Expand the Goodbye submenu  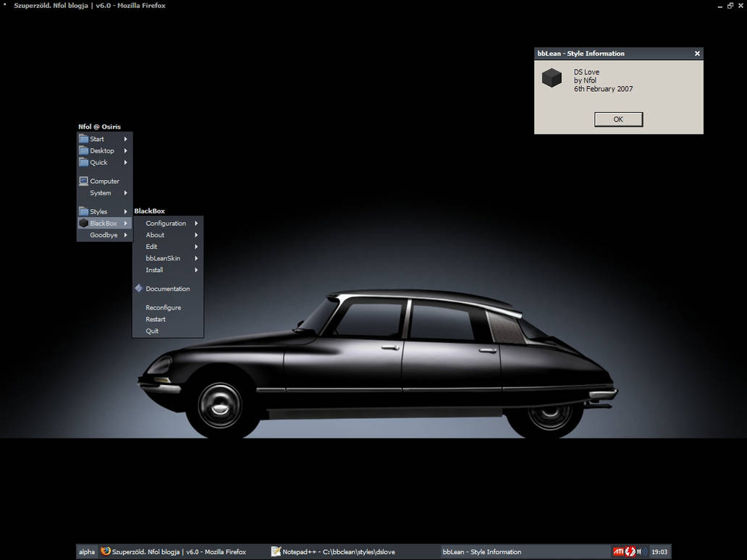[104, 234]
